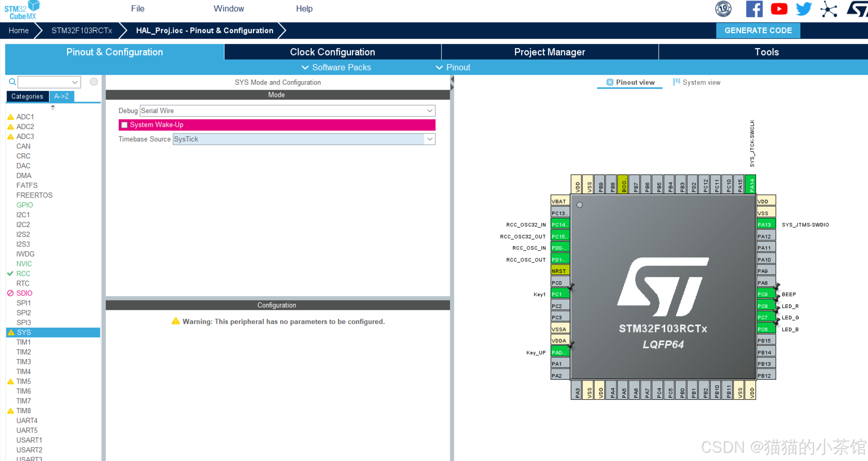
Task: Click the ST logo in top corner
Action: [x=858, y=9]
